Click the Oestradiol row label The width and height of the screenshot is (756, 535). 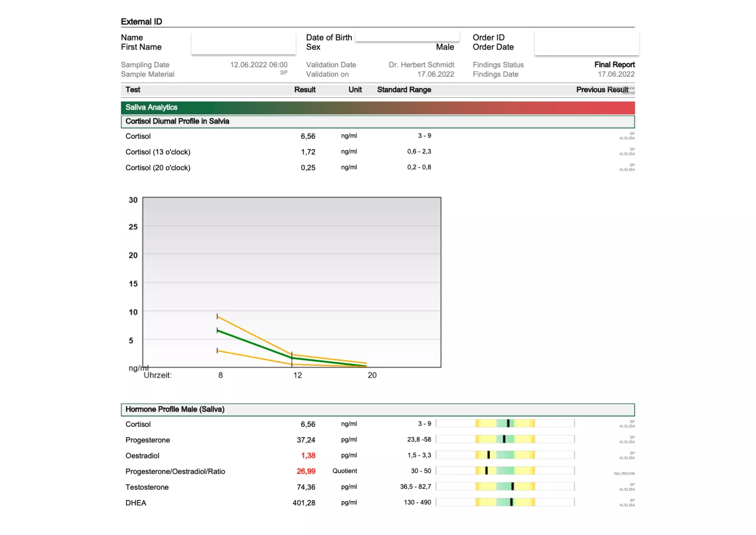[x=142, y=456]
